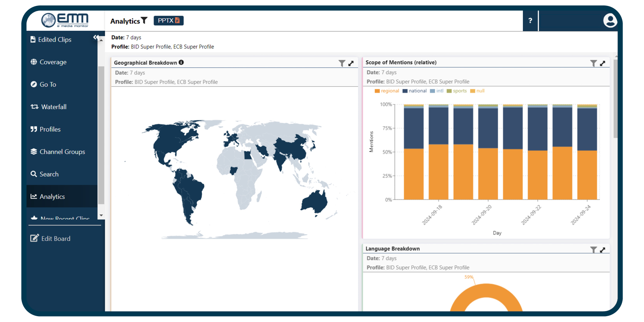
Task: Show Geographical Breakdown info tooltip icon
Action: pyautogui.click(x=181, y=62)
